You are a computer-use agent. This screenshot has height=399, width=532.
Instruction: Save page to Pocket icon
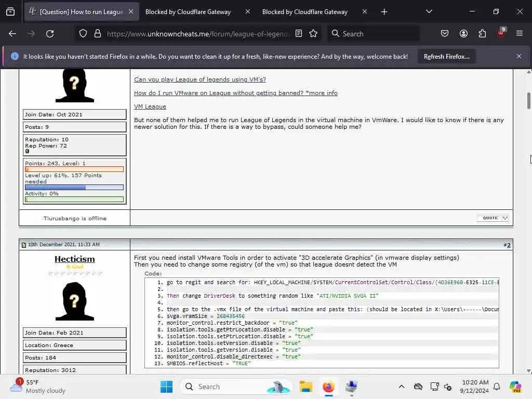445,34
